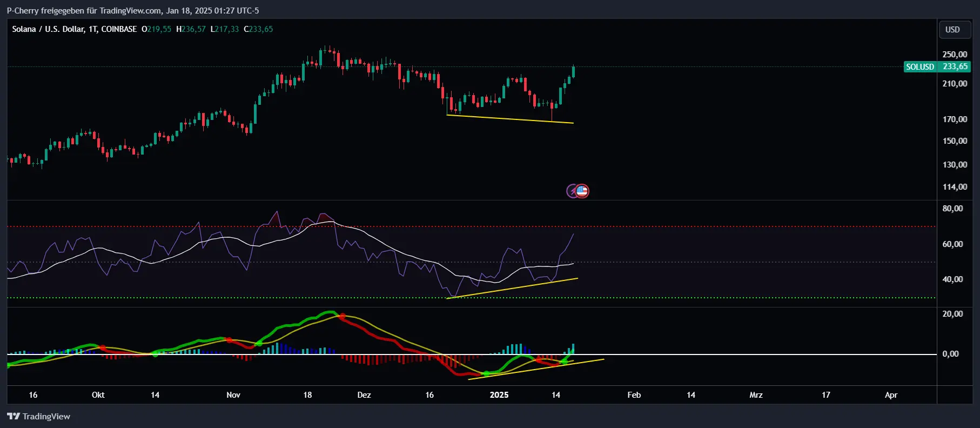This screenshot has height=428, width=980.
Task: Click the 114,00 price axis label
Action: click(955, 187)
